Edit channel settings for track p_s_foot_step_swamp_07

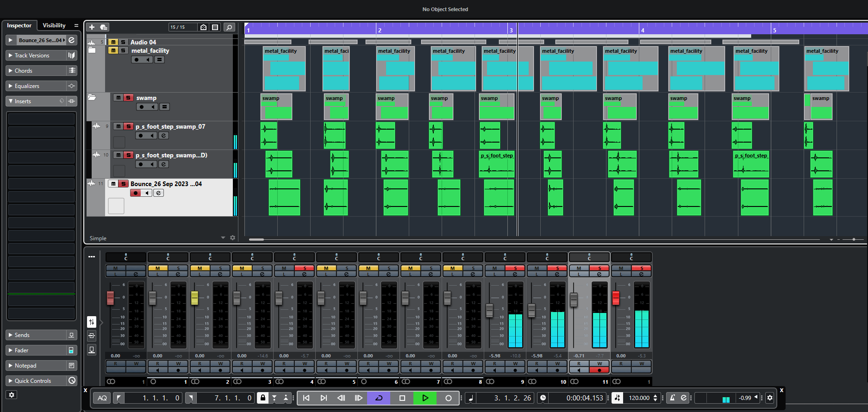[x=164, y=136]
